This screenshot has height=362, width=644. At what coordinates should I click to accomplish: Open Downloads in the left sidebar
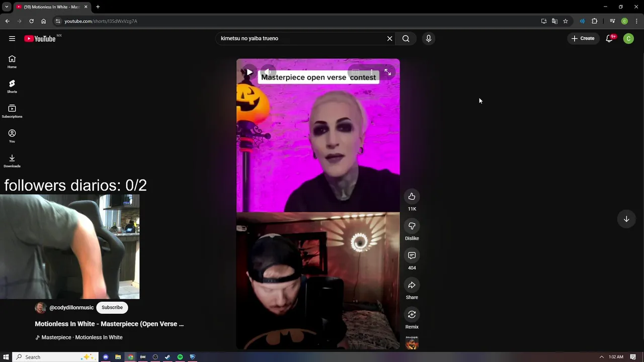12,161
